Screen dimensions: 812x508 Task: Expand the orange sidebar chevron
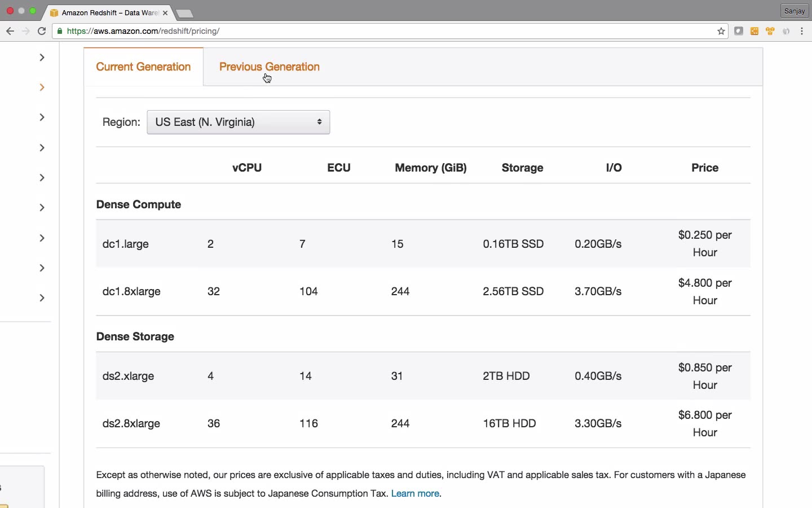42,87
